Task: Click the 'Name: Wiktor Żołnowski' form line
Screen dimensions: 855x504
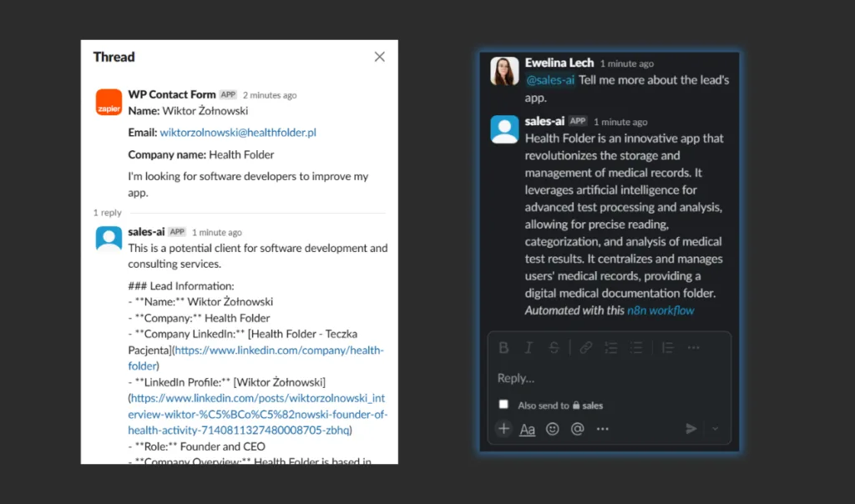Action: tap(188, 111)
